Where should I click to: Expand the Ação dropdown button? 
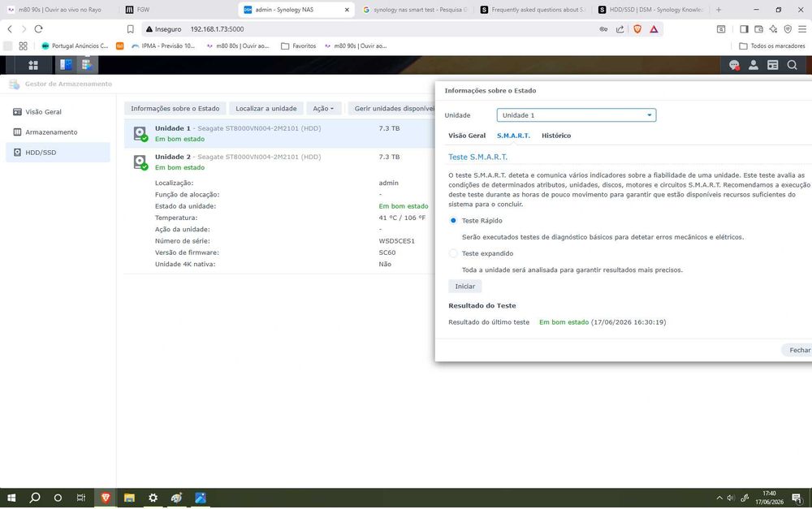pyautogui.click(x=323, y=108)
